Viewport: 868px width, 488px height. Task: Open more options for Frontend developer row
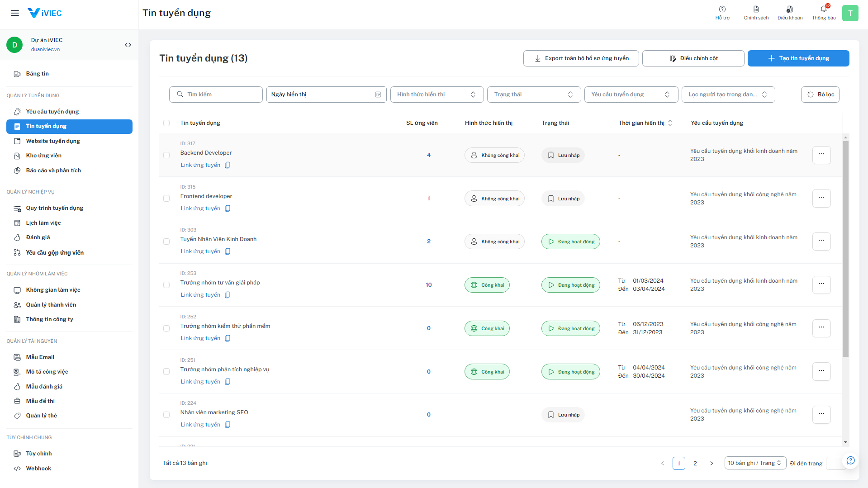821,198
